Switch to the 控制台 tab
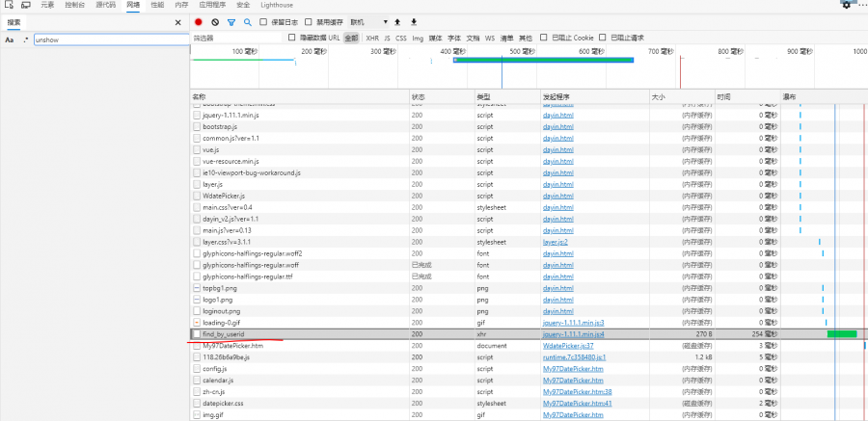 [x=74, y=5]
